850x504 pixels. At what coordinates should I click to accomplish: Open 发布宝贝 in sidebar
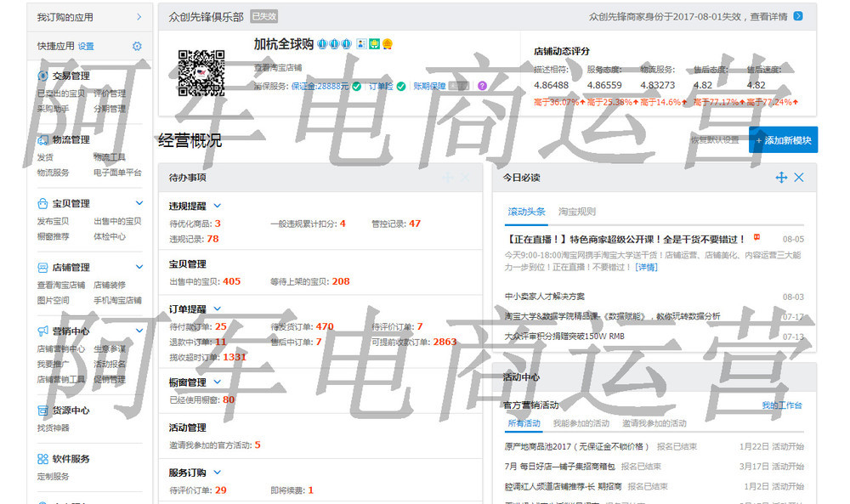(53, 222)
